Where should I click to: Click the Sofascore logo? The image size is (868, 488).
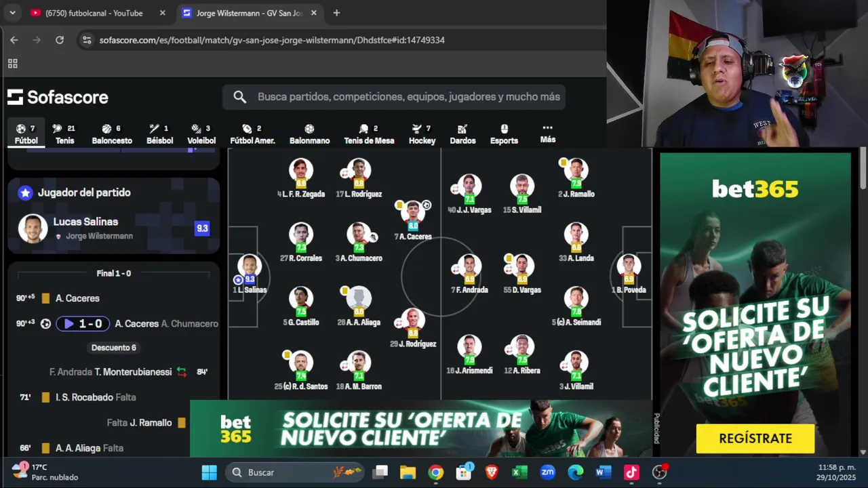click(x=58, y=97)
